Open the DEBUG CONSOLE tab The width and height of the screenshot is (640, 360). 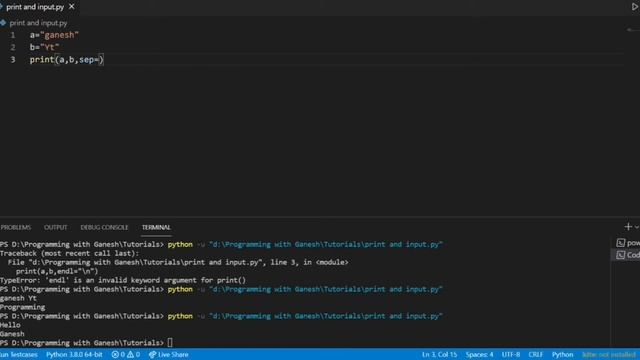[x=104, y=227]
